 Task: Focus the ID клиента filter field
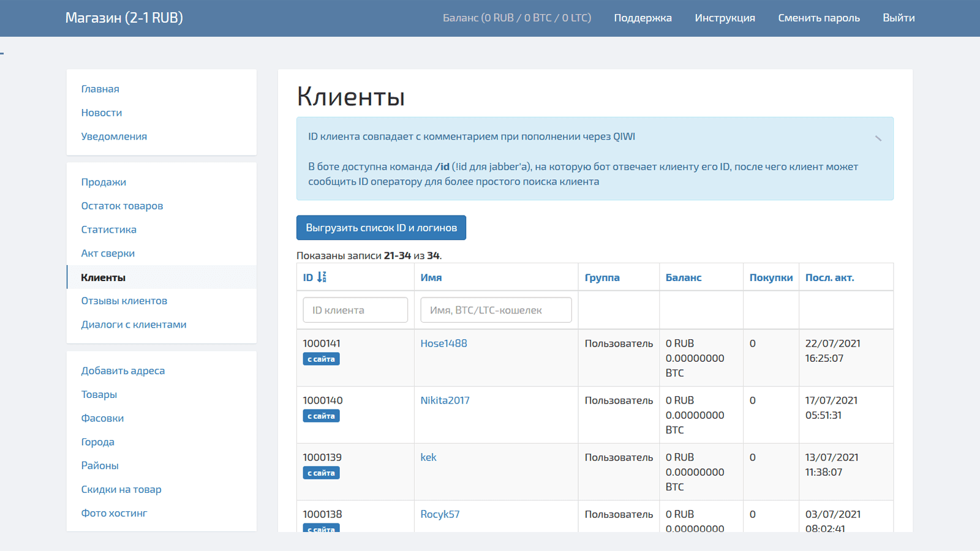click(355, 310)
